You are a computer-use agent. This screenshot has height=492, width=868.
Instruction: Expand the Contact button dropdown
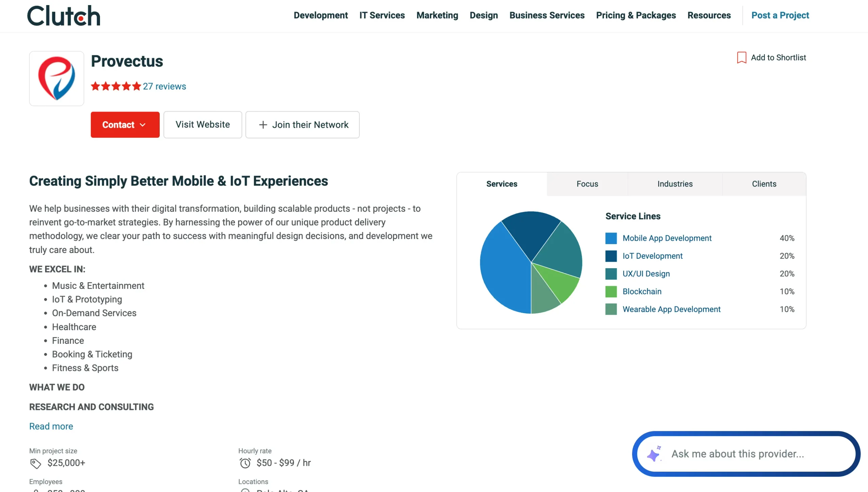tap(142, 125)
